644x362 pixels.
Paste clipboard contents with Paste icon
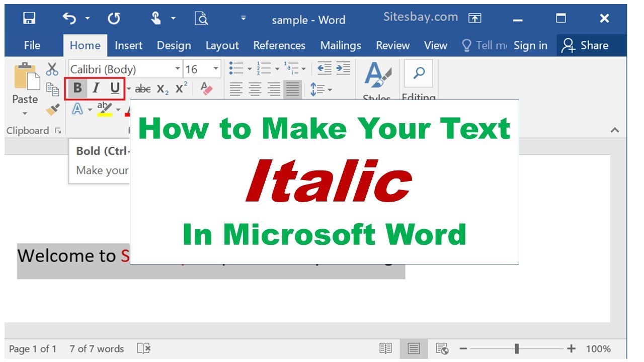pos(26,76)
